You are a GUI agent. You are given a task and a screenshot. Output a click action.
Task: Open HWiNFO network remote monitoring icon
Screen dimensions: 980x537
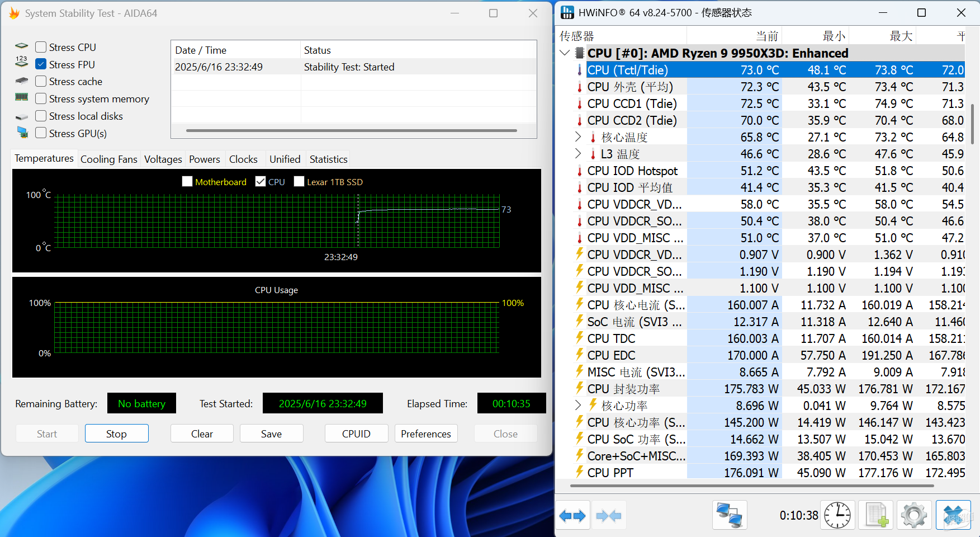(x=729, y=515)
